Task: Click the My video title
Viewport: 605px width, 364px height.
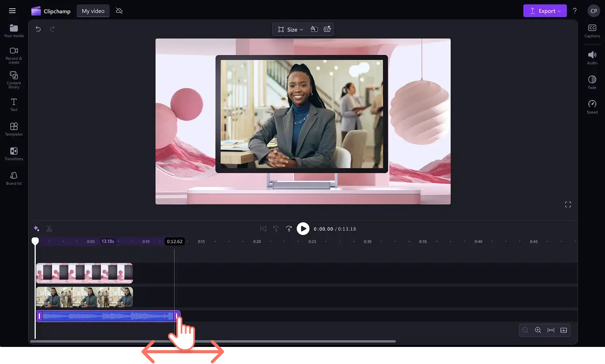Action: click(93, 11)
